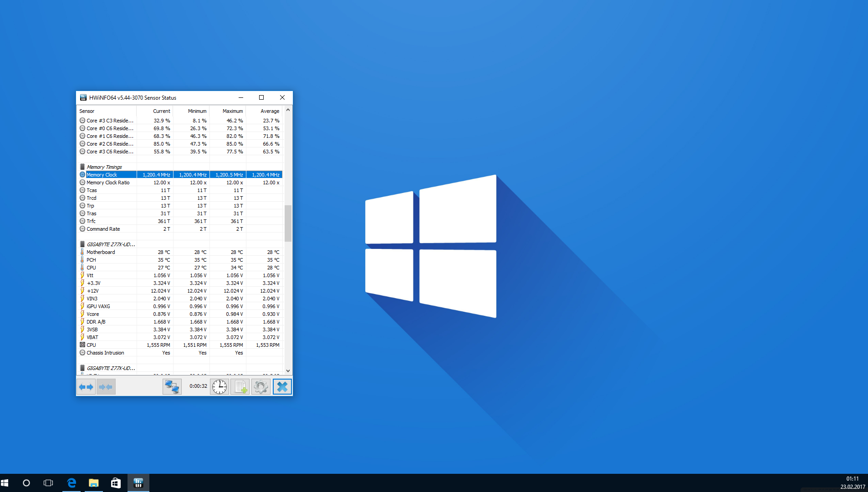Image resolution: width=868 pixels, height=492 pixels.
Task: Click the Memory Clock 1,200.5 MHz maximum value
Action: tap(229, 175)
